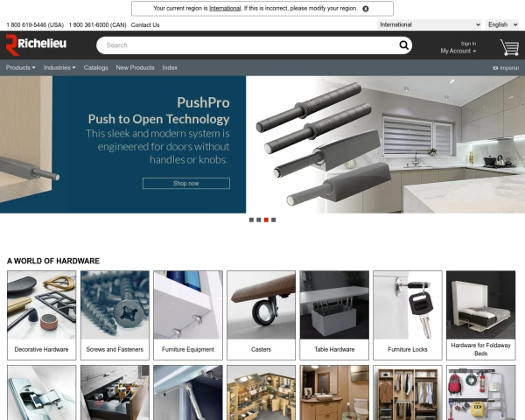Viewport: 525px width, 420px height.
Task: Open the lift-up door stay tile
Action: coord(188,393)
